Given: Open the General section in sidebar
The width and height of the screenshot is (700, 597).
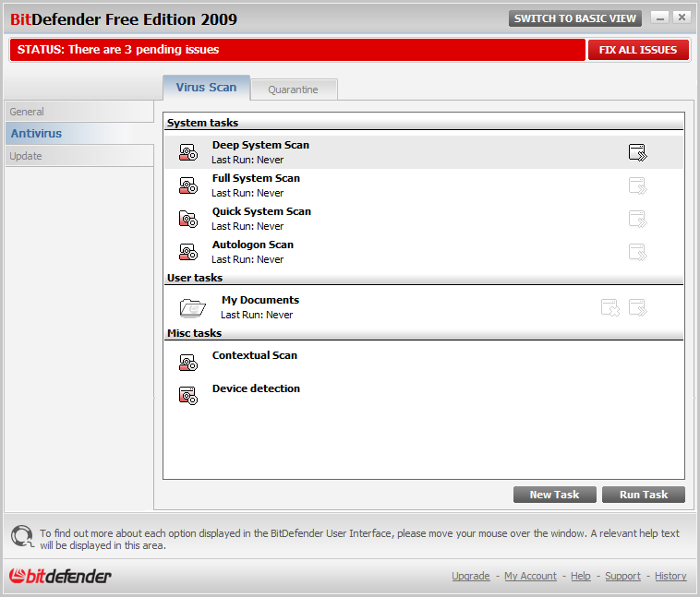Looking at the screenshot, I should point(79,112).
